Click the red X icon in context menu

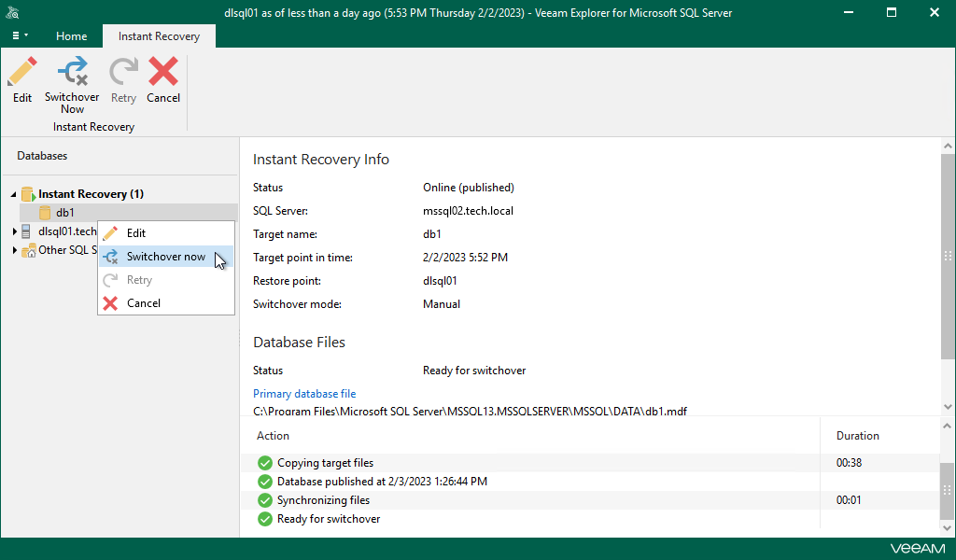tap(110, 302)
